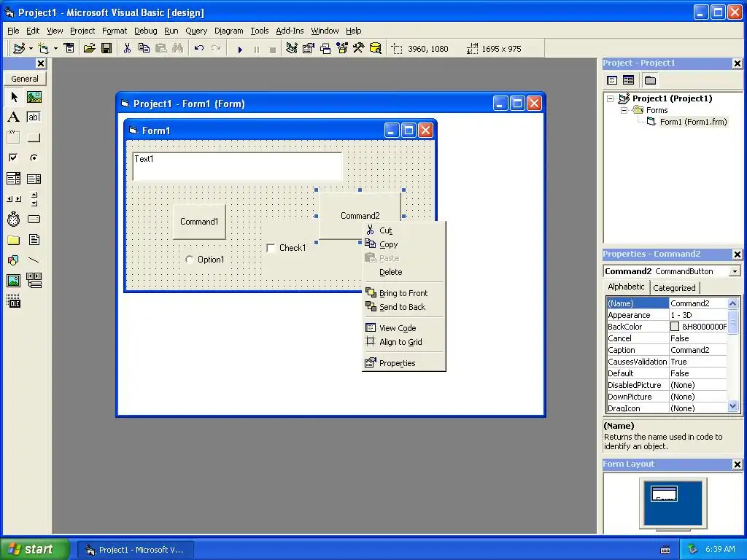Collapse the Forms folder in the project tree
Viewport: 747px width, 560px height.
pos(624,110)
